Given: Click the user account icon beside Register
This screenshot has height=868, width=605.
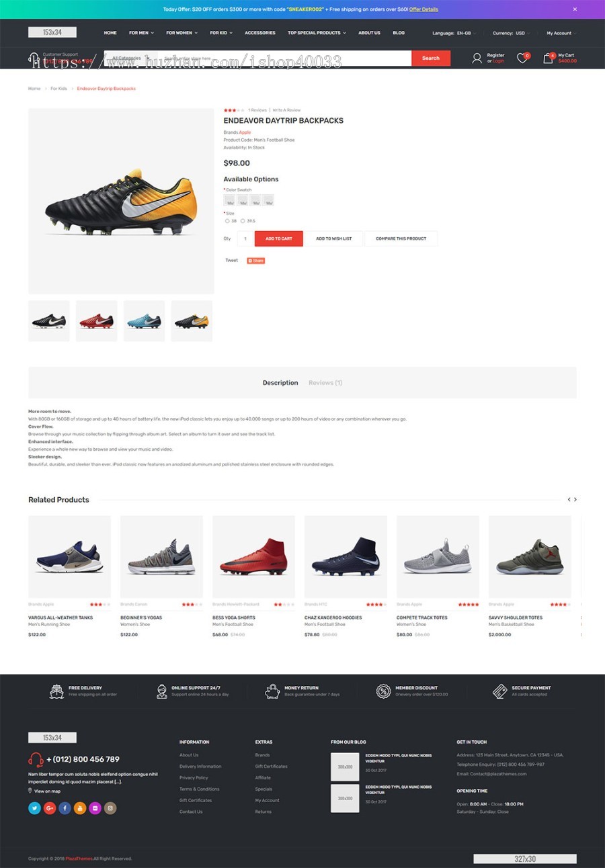Looking at the screenshot, I should [x=477, y=58].
